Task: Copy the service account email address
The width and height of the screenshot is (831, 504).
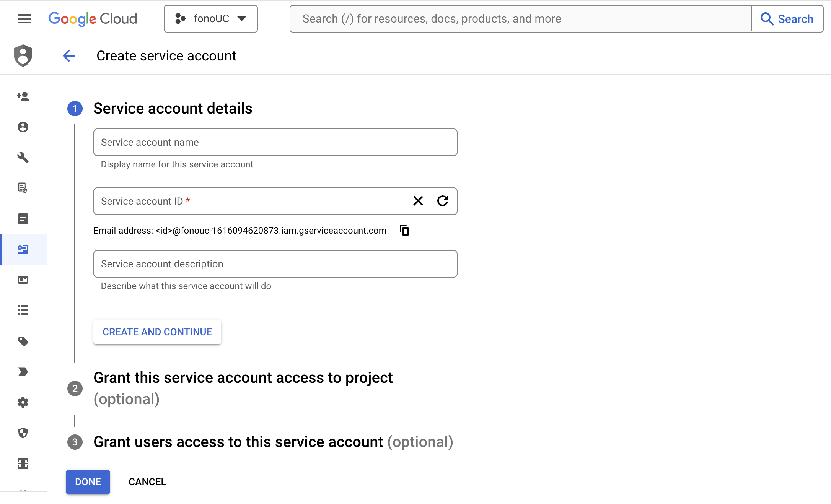Action: tap(404, 230)
